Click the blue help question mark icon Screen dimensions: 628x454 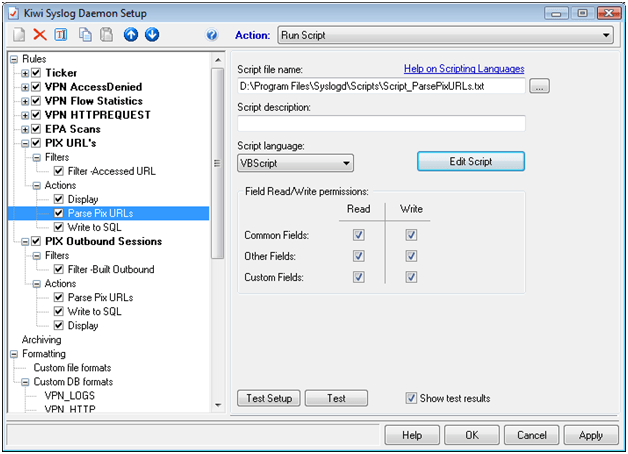pyautogui.click(x=211, y=35)
